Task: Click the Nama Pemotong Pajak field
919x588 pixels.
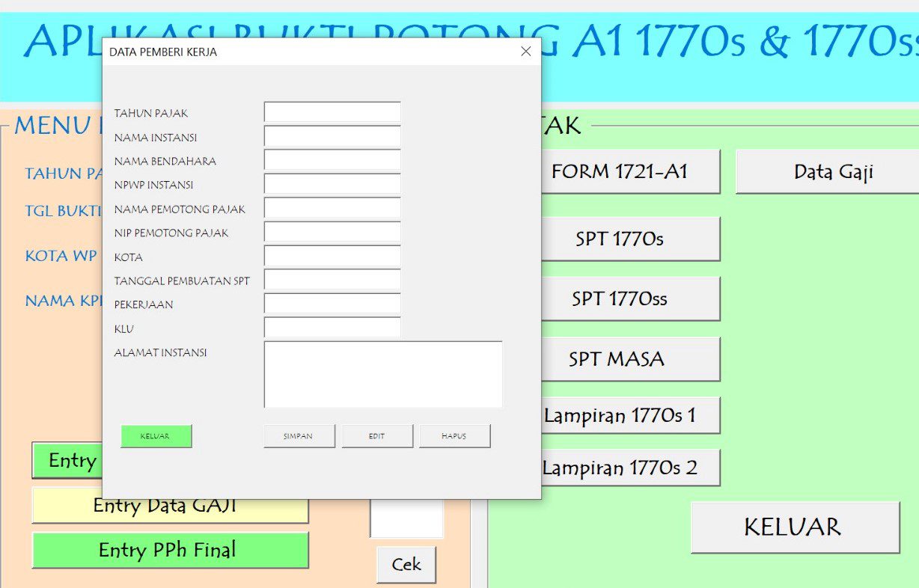Action: pyautogui.click(x=332, y=209)
